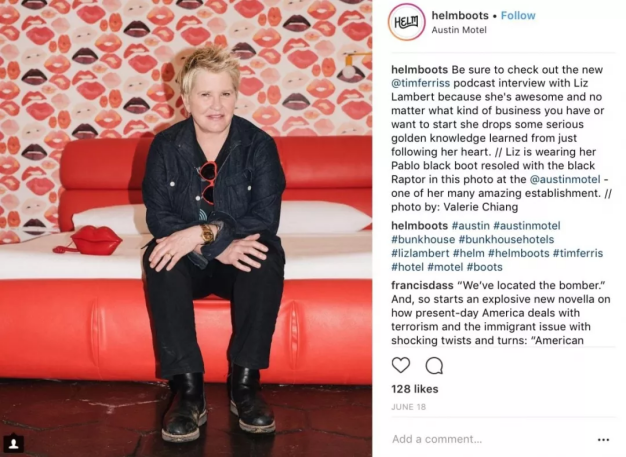The width and height of the screenshot is (626, 457).
Task: Open comments with the speech bubble icon
Action: [x=434, y=366]
